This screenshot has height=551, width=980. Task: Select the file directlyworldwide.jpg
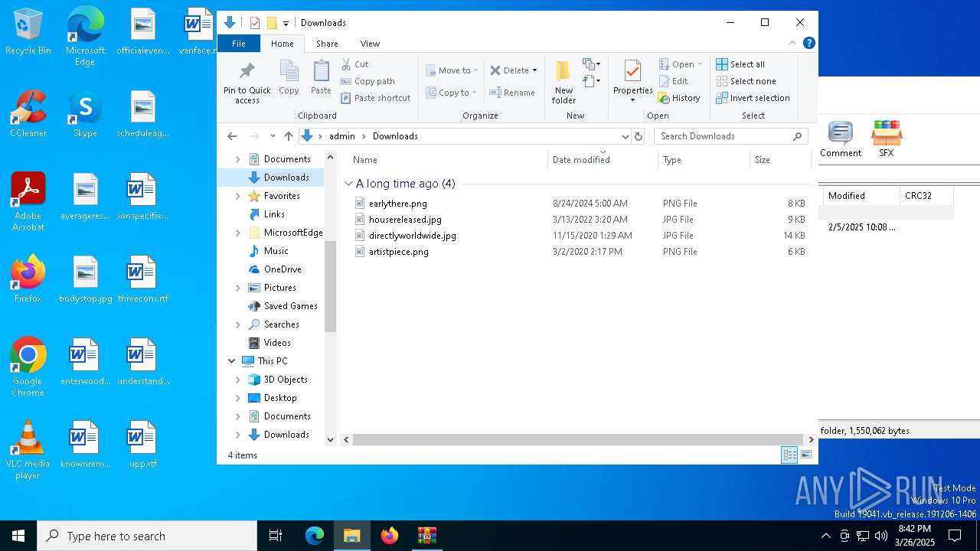coord(412,236)
